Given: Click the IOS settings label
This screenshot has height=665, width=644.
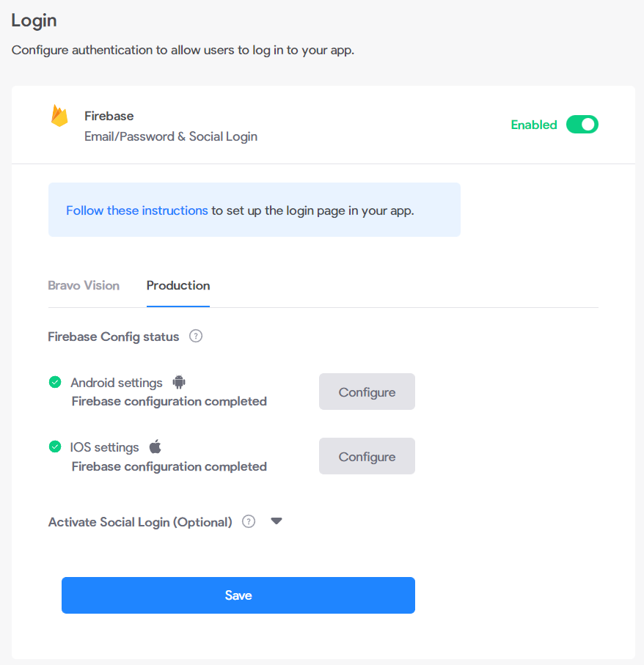Looking at the screenshot, I should click(104, 447).
